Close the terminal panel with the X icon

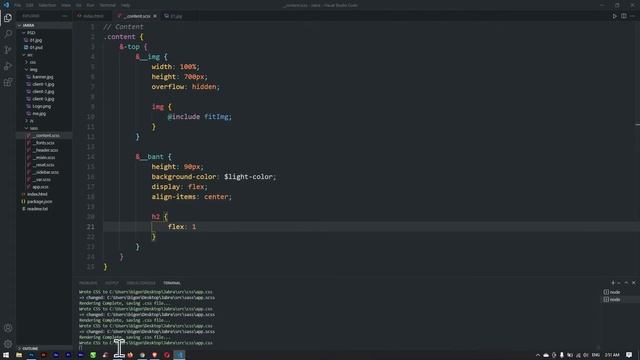coord(633,282)
